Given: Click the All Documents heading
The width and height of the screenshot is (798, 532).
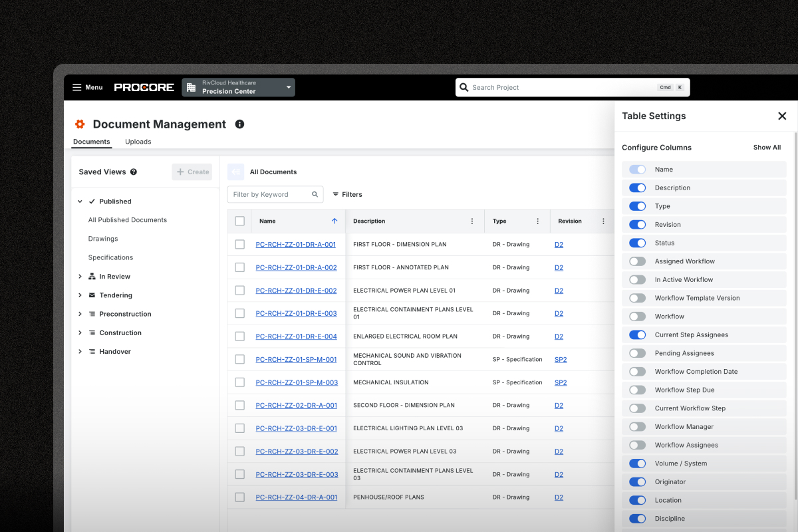Looking at the screenshot, I should pos(273,172).
